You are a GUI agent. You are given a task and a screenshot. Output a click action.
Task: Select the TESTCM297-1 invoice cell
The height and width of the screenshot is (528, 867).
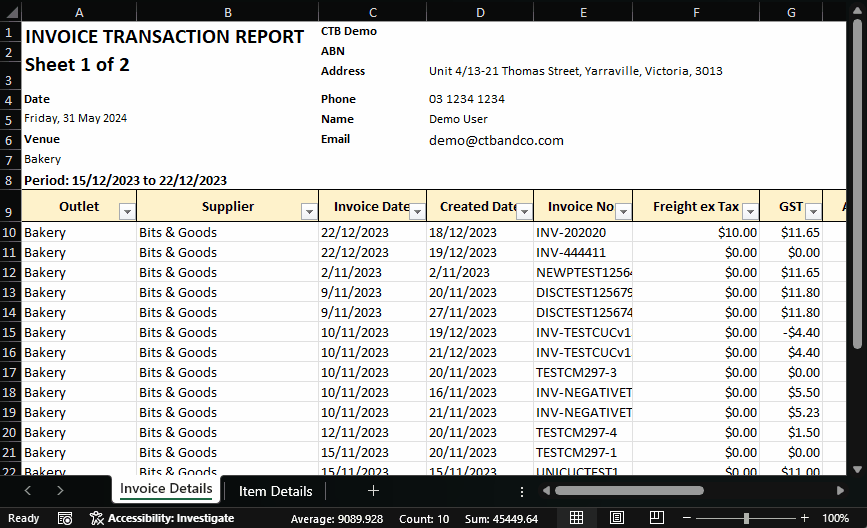[583, 452]
